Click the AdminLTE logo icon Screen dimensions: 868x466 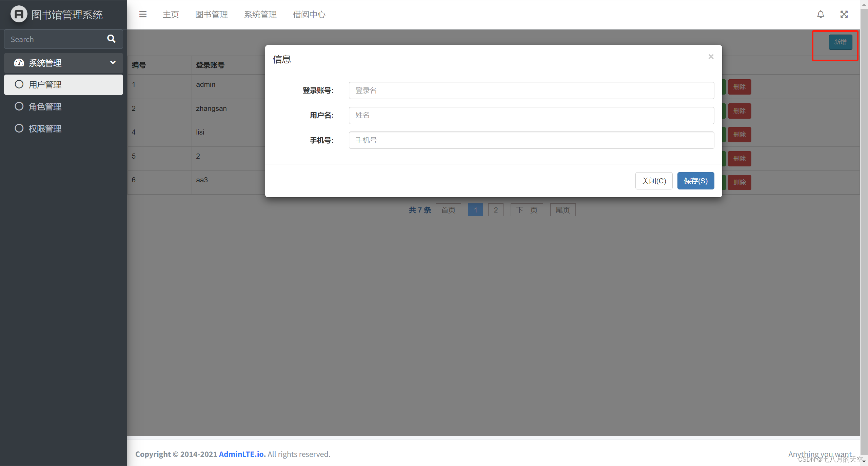pos(19,15)
